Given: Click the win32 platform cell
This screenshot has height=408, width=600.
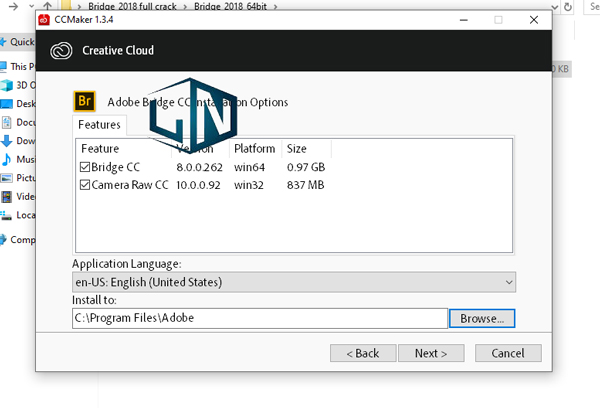Looking at the screenshot, I should [x=248, y=185].
